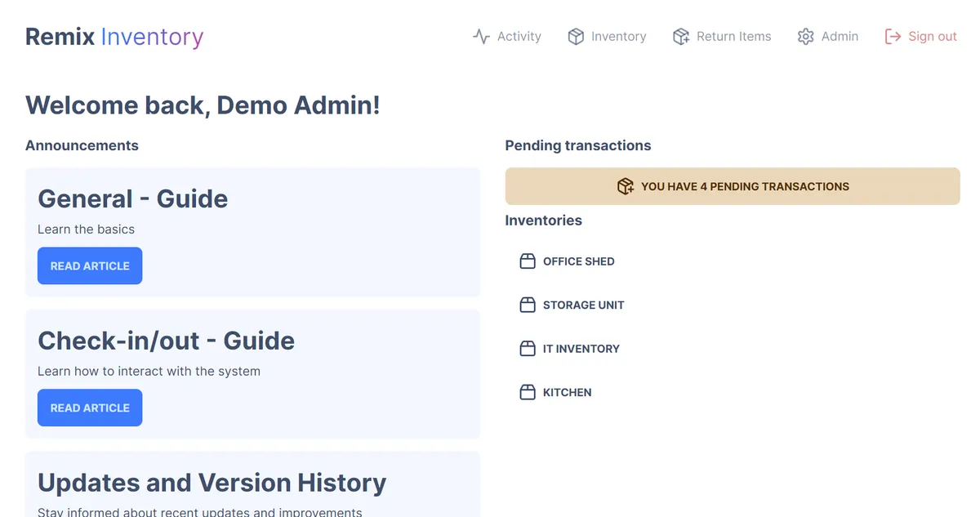980x517 pixels.
Task: Read the General Guide article
Action: pyautogui.click(x=90, y=266)
